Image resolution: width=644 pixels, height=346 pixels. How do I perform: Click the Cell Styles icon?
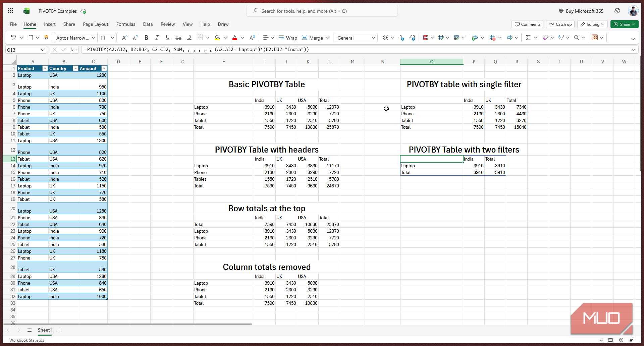(441, 38)
